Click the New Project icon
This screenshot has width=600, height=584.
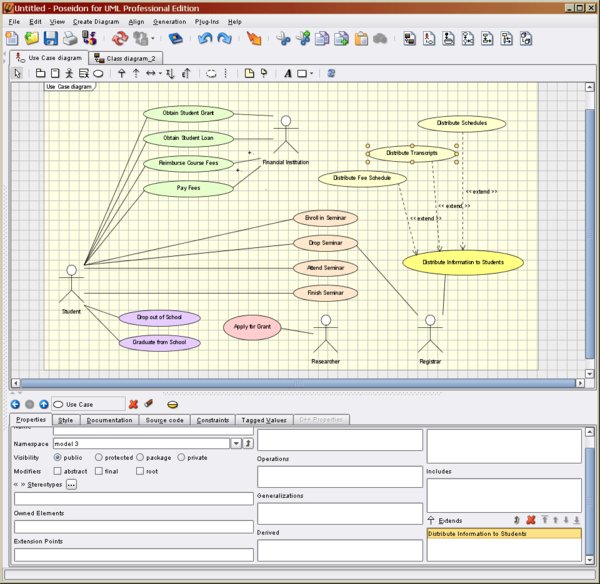click(12, 39)
